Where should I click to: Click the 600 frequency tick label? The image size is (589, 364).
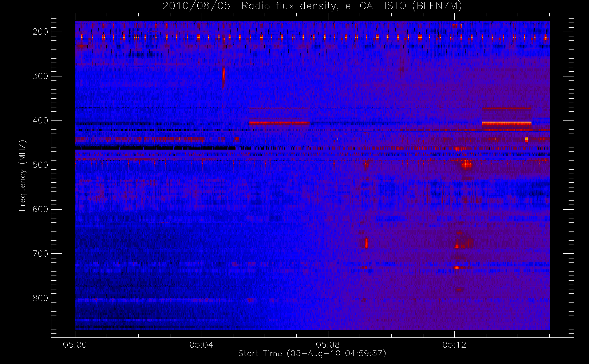pos(40,209)
